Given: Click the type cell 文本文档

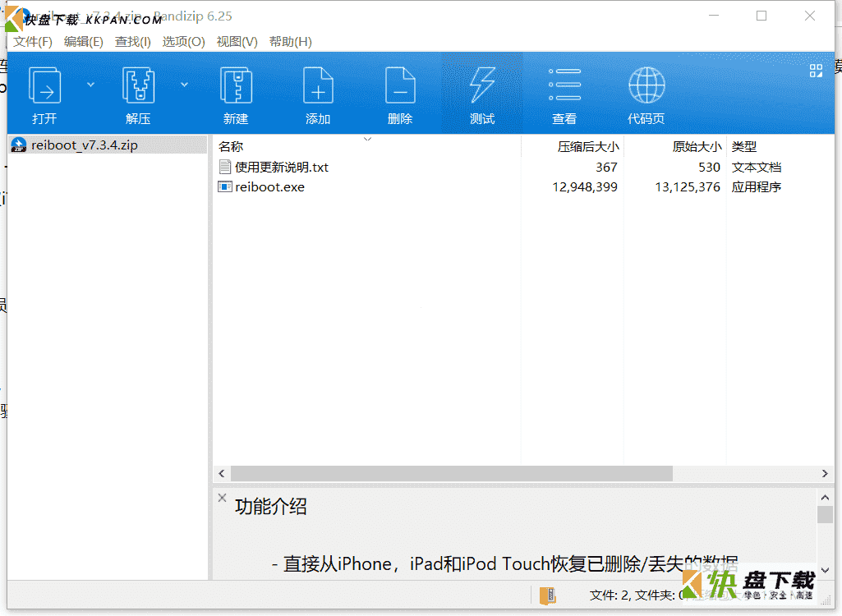Looking at the screenshot, I should (x=756, y=167).
